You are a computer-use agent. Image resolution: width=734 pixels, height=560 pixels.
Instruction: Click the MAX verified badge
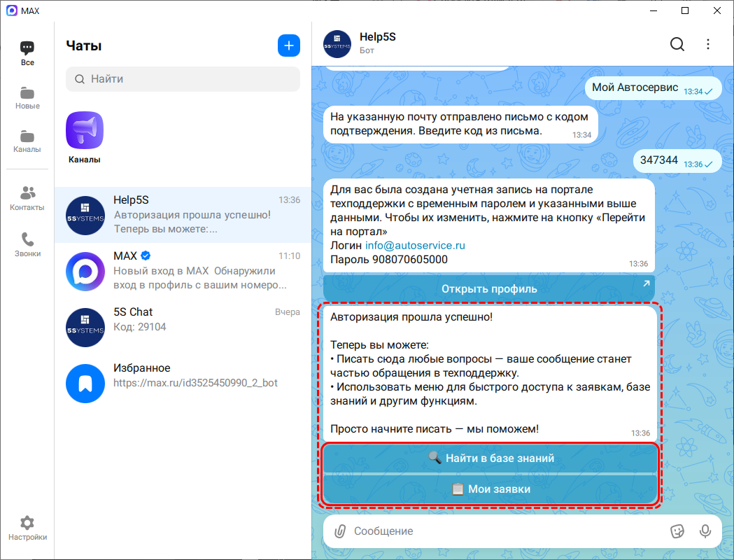pyautogui.click(x=146, y=255)
